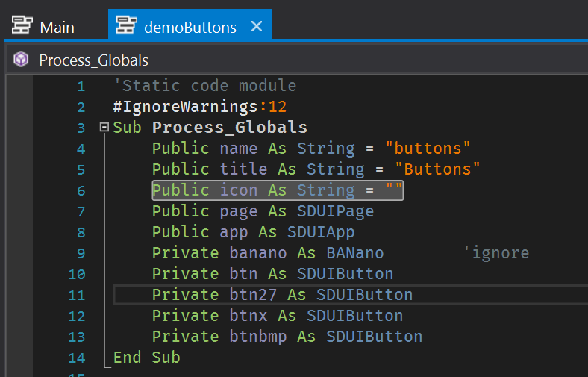Switch to the Main tab

tap(57, 28)
